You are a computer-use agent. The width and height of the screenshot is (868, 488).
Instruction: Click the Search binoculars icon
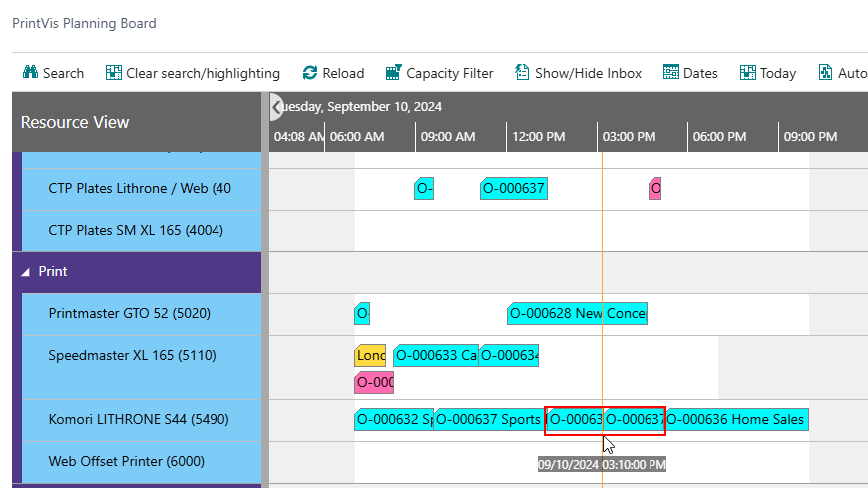(29, 73)
